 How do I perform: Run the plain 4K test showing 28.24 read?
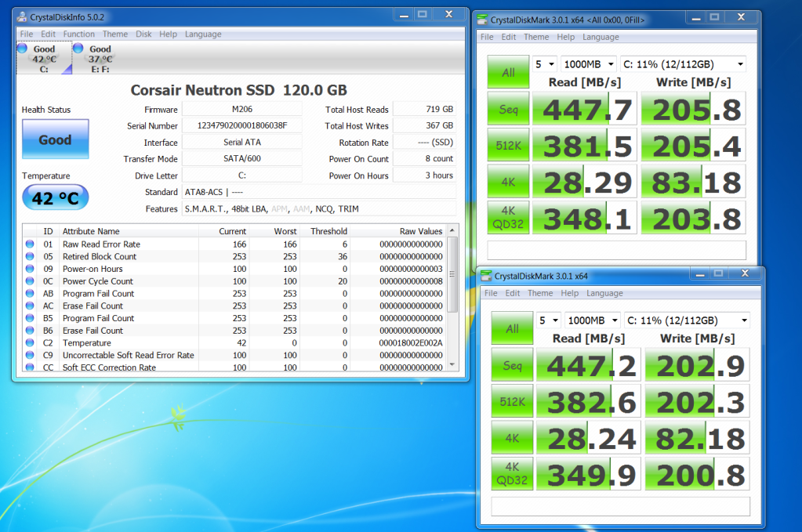pyautogui.click(x=512, y=438)
